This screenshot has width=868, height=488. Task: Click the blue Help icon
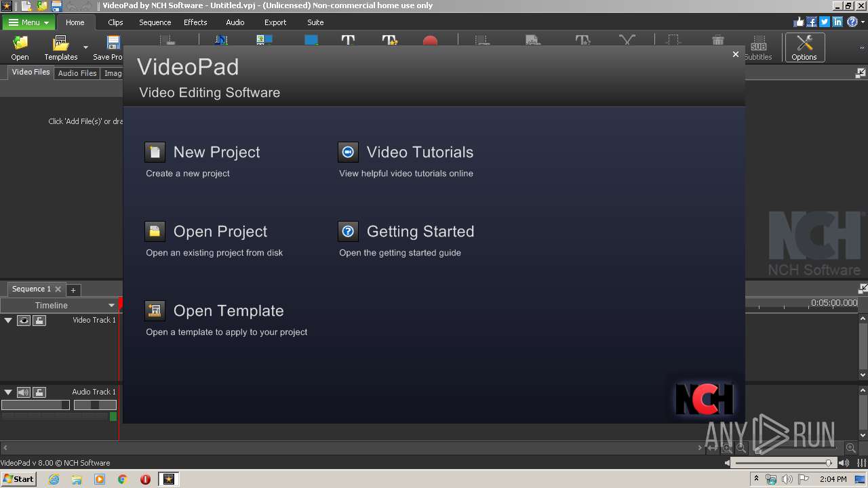(852, 22)
